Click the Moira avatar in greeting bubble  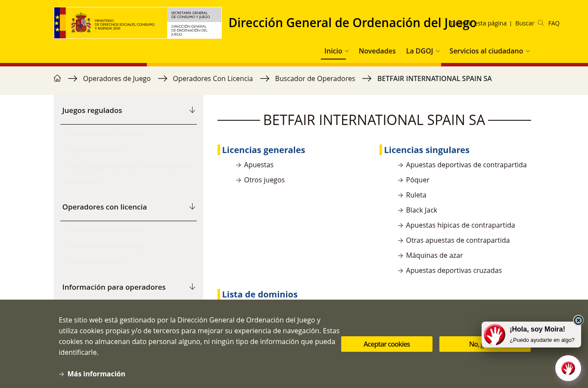click(x=495, y=335)
